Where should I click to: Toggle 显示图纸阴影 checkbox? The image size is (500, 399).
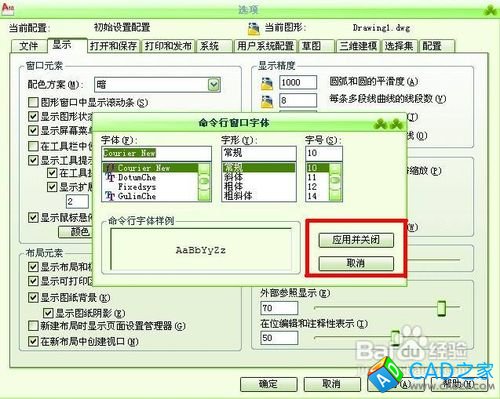[x=48, y=313]
